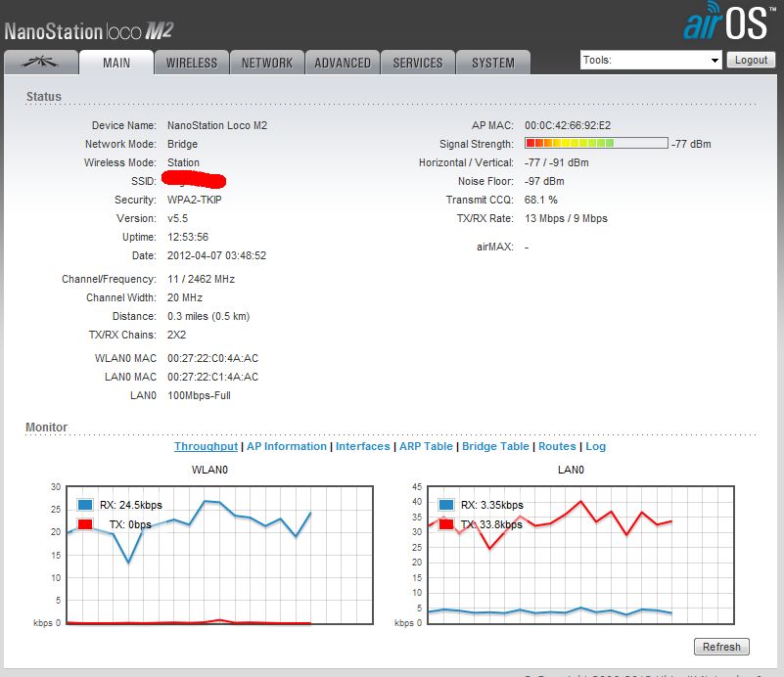Screen dimensions: 784x677
Task: Show the Interfaces monitor
Action: click(362, 446)
